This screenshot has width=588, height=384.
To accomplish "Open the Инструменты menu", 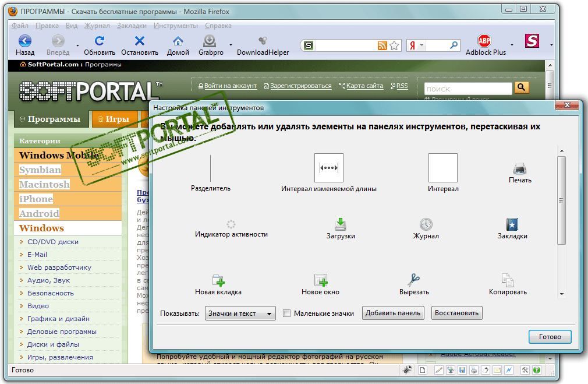I will [x=175, y=26].
